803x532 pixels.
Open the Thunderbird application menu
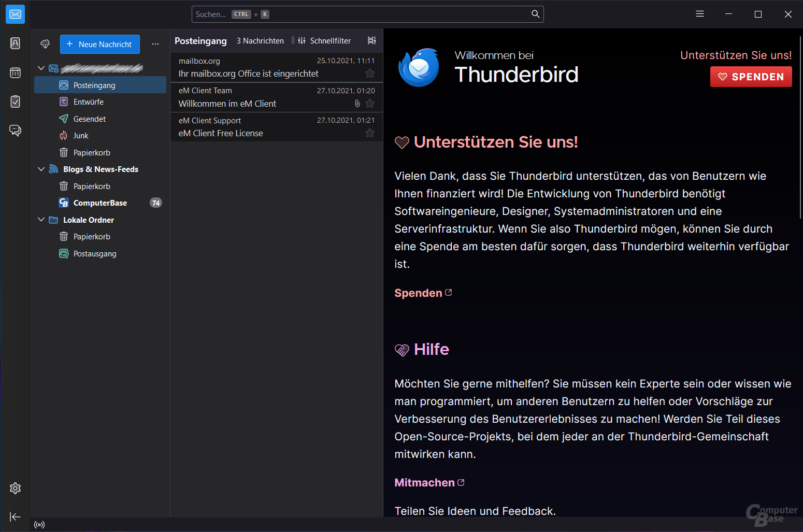coord(700,14)
